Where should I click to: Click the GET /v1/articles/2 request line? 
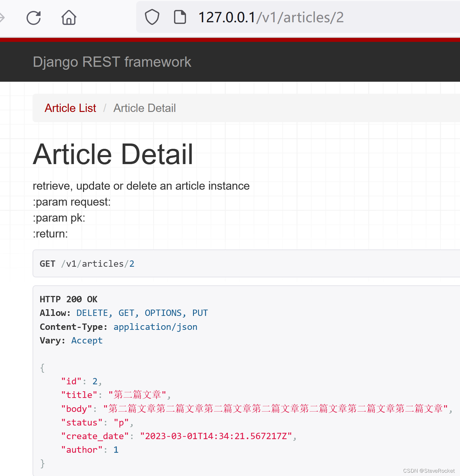(87, 264)
